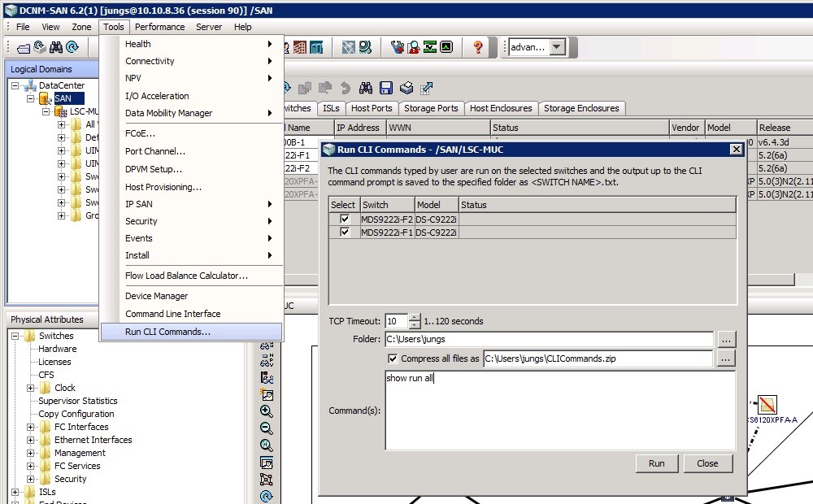Click into the Command(s) text area
The image size is (813, 504).
coord(560,411)
